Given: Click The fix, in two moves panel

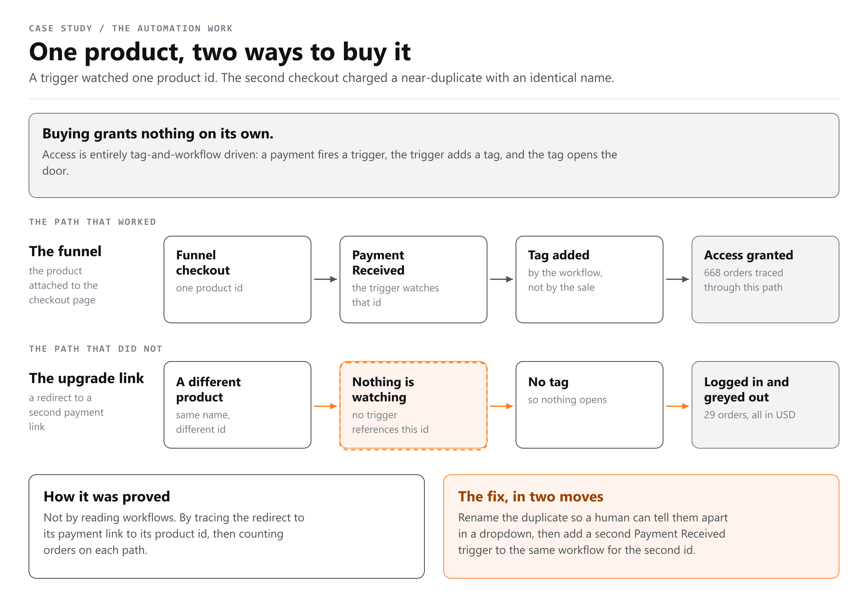Looking at the screenshot, I should (x=641, y=526).
